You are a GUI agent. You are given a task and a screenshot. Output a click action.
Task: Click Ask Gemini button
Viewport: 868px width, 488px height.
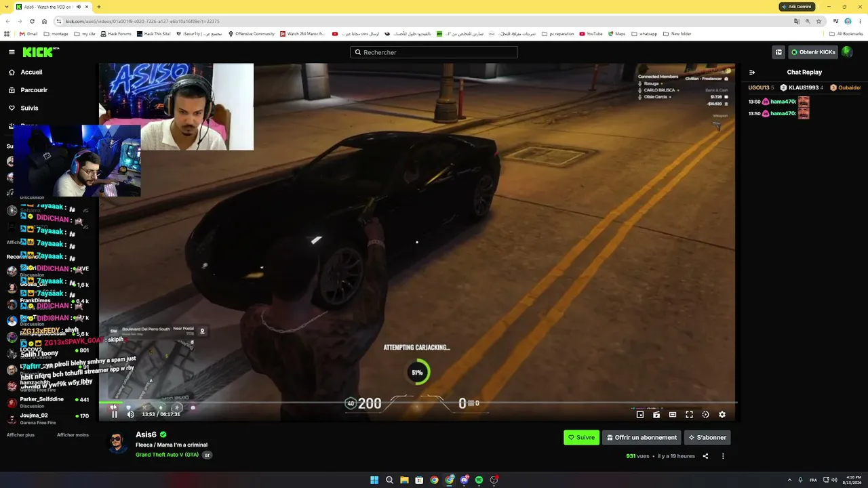(797, 7)
